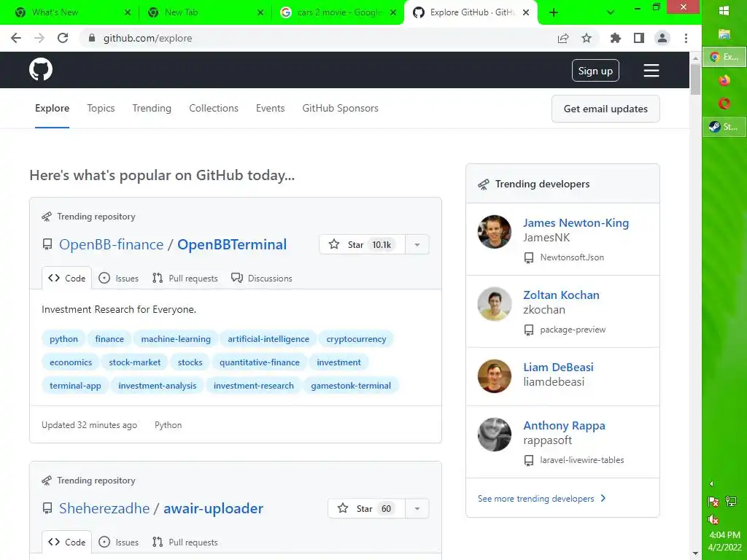Screen dimensions: 747x560
Task: Switch to the Trending tab
Action: (152, 108)
